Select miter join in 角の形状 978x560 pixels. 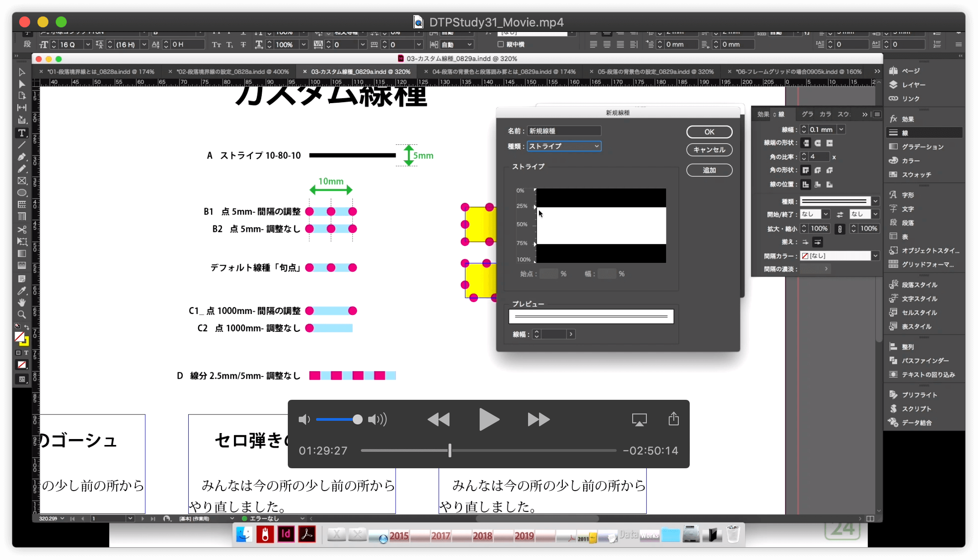tap(806, 170)
